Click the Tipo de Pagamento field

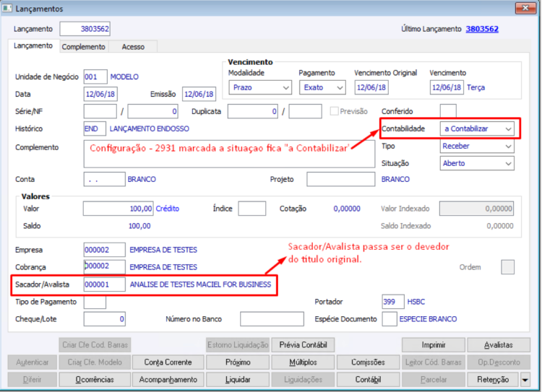[95, 302]
